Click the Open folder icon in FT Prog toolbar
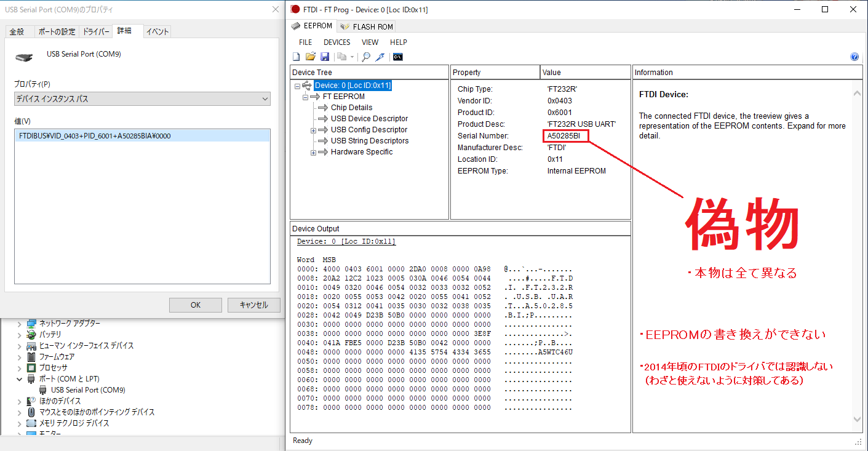Image resolution: width=868 pixels, height=451 pixels. coord(311,57)
